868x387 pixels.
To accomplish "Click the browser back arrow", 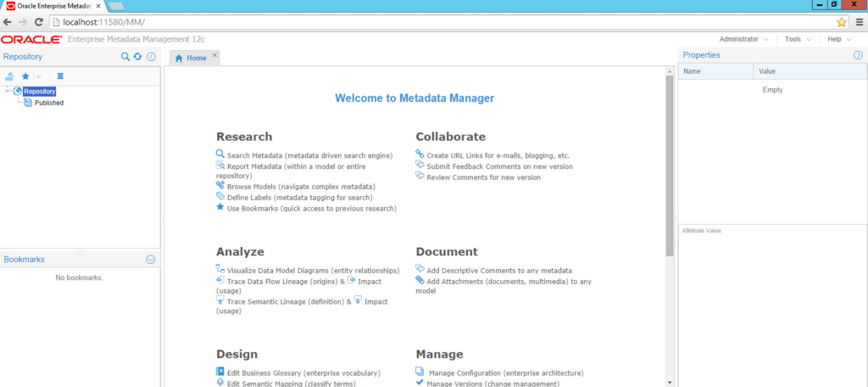I will click(7, 22).
